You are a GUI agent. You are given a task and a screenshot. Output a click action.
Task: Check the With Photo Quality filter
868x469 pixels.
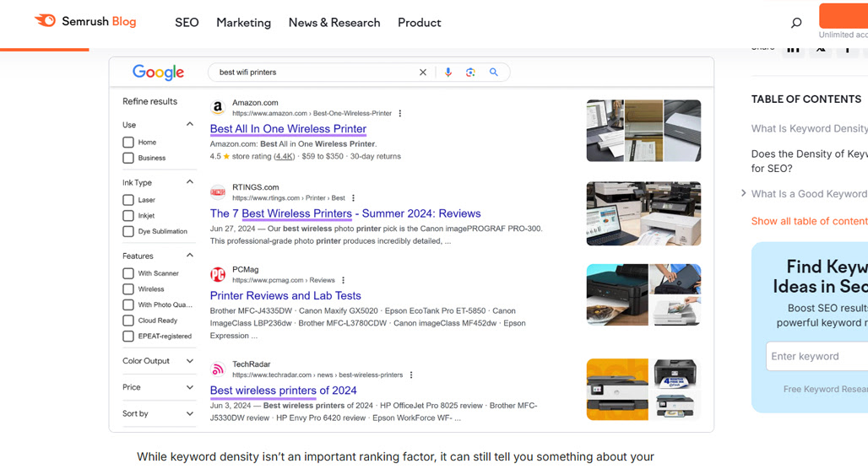coord(128,305)
